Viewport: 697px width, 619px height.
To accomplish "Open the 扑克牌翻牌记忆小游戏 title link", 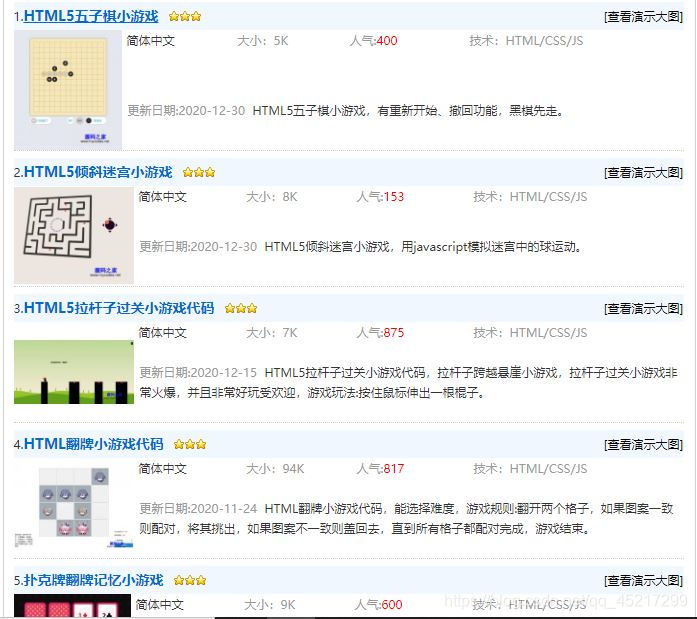I will tap(93, 580).
